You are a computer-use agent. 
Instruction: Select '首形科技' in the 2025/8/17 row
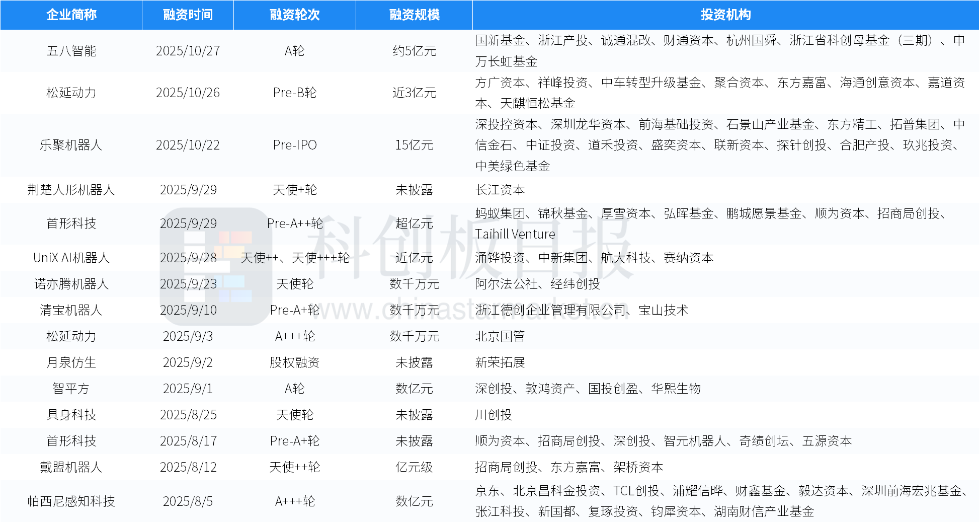coord(71,441)
